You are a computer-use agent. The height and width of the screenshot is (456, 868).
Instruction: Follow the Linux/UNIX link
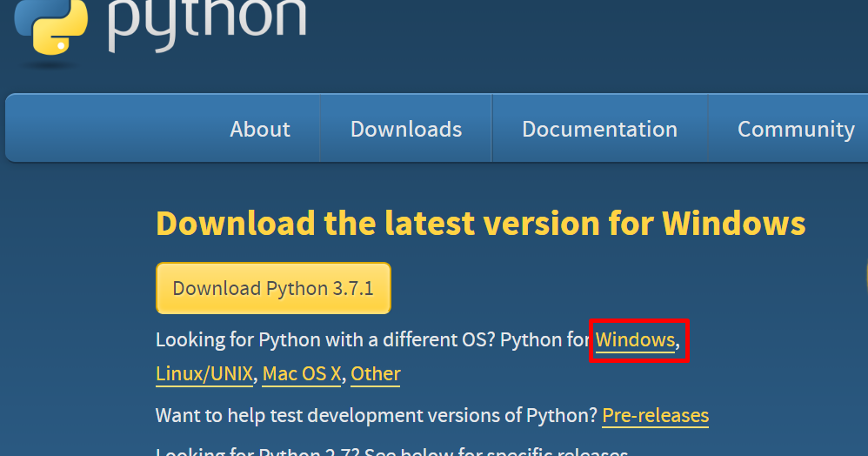click(x=204, y=373)
